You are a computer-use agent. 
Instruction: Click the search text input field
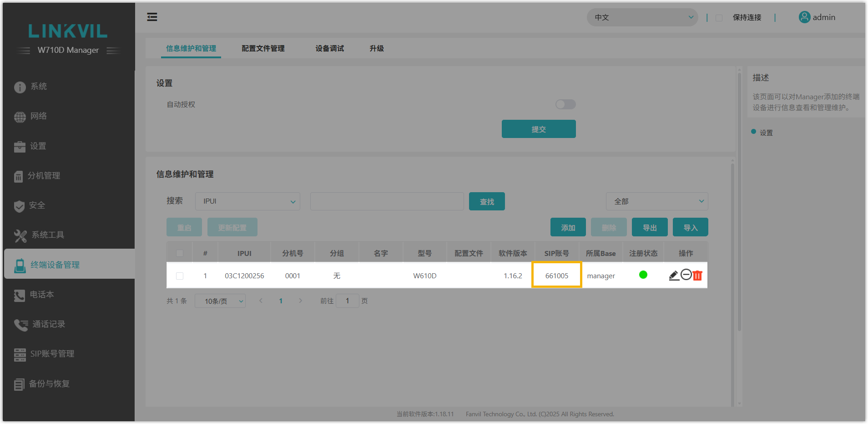387,201
